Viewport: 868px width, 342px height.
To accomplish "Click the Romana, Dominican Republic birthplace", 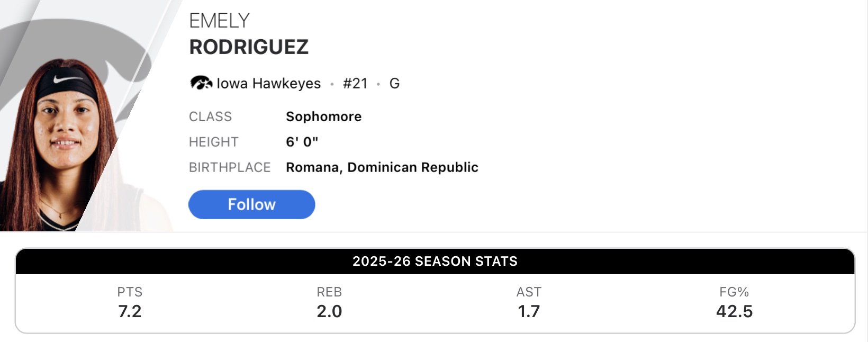I will click(382, 167).
